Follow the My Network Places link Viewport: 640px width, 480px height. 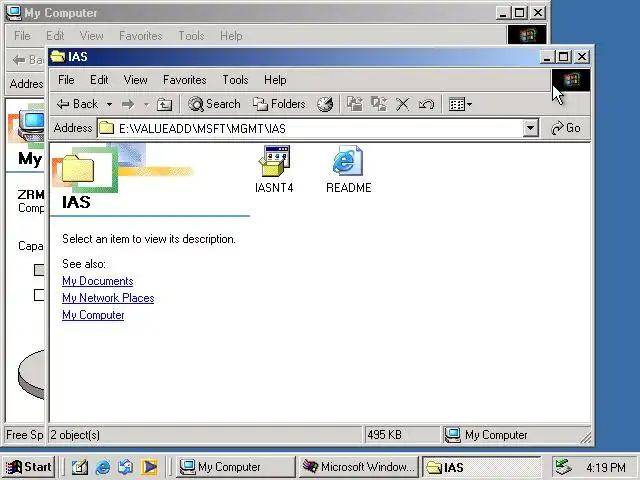coord(108,298)
